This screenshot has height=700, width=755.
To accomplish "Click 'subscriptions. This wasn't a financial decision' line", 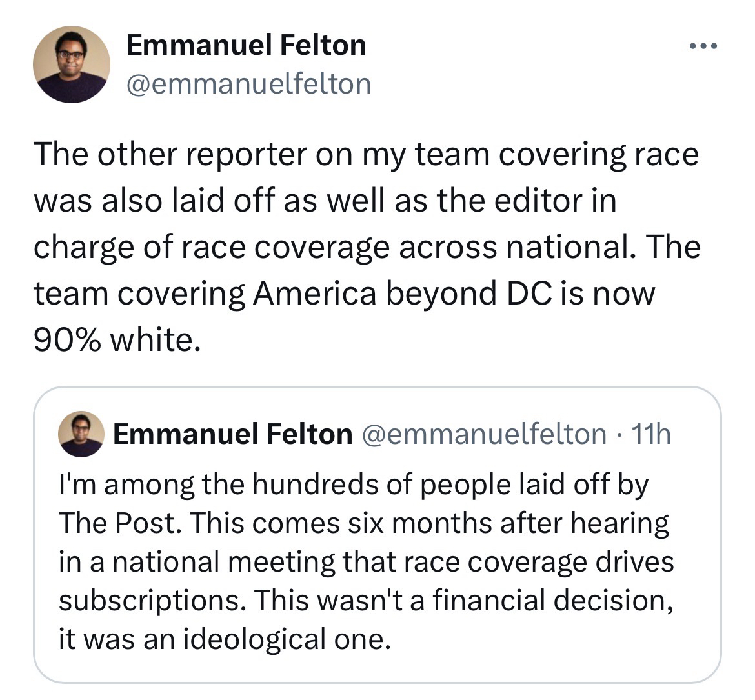I will pyautogui.click(x=365, y=600).
